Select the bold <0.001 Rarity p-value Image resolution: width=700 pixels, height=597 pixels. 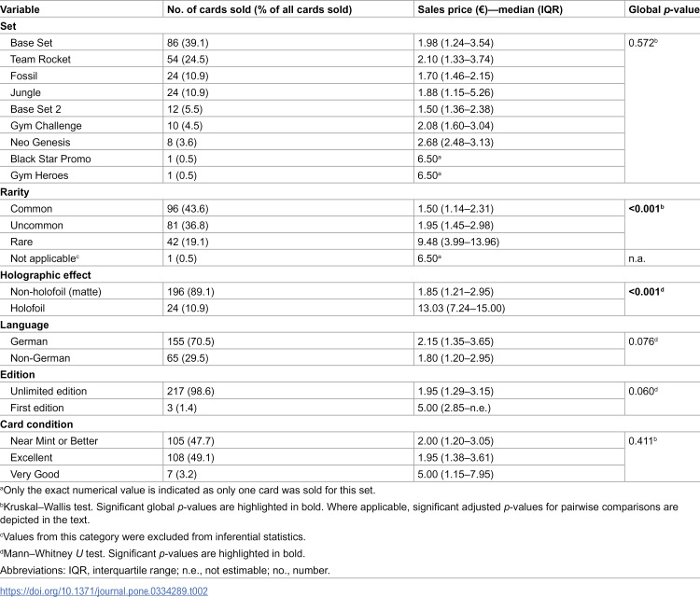(646, 208)
